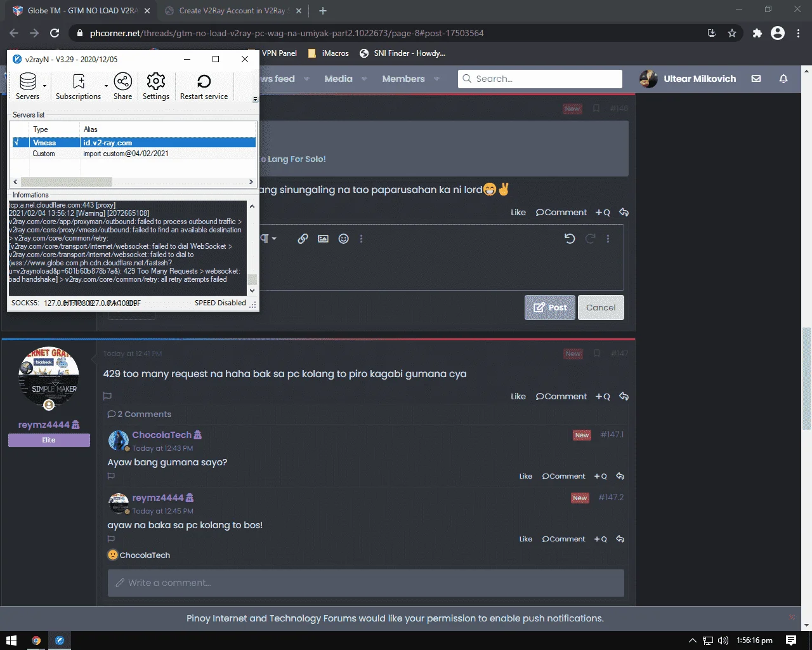Bookmark this page with the star icon
Image resolution: width=812 pixels, height=650 pixels.
point(732,33)
